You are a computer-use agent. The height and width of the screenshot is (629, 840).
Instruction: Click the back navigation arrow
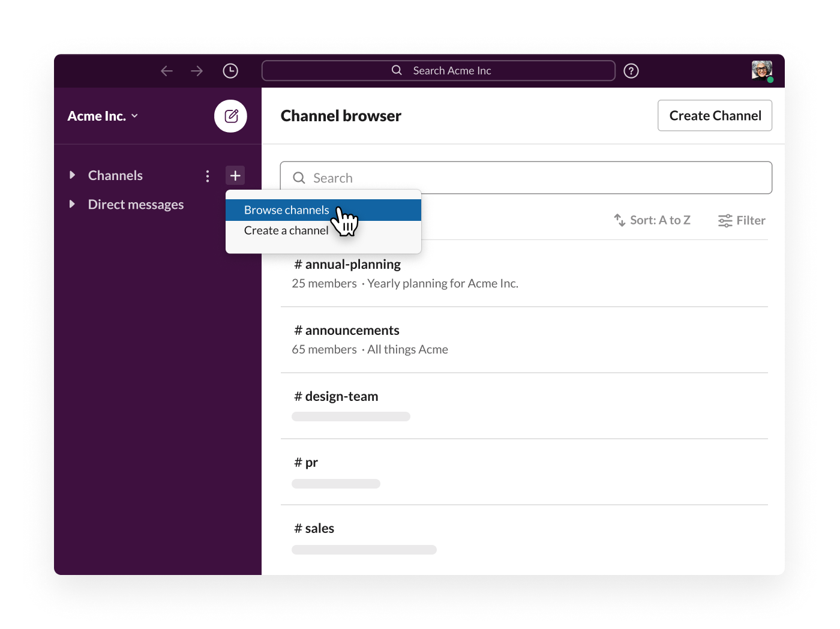tap(167, 71)
